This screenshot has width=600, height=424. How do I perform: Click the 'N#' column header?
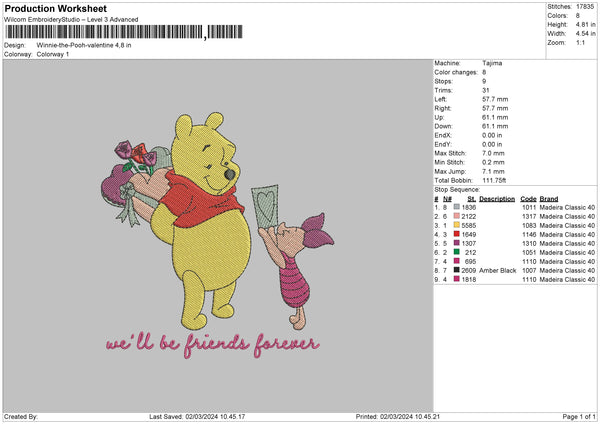[x=447, y=199]
